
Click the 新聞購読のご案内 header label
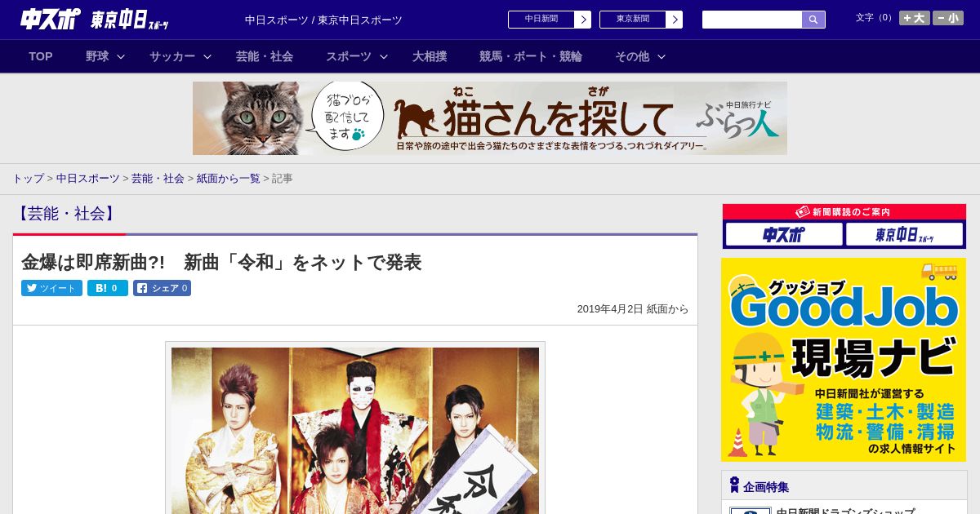[844, 211]
